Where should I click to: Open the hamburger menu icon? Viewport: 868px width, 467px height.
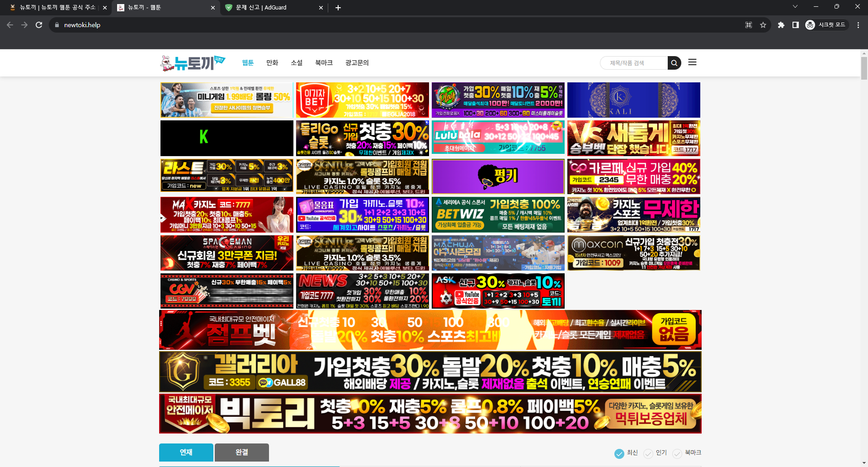692,62
